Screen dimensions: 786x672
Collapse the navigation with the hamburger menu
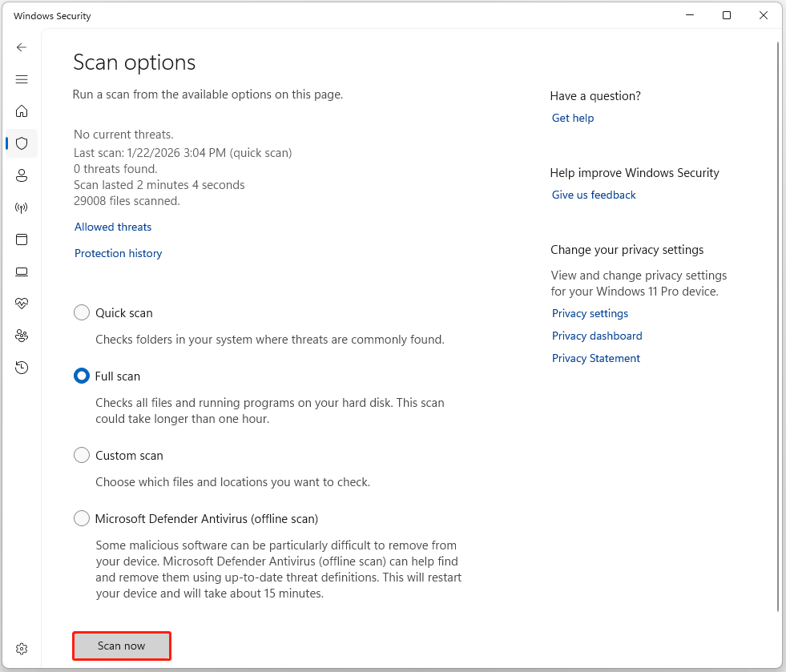pos(22,79)
